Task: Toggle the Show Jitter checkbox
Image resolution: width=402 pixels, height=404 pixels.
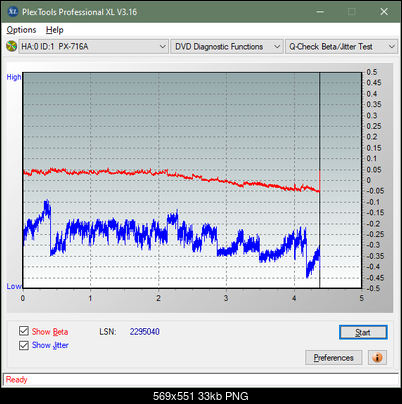Action: [x=24, y=345]
